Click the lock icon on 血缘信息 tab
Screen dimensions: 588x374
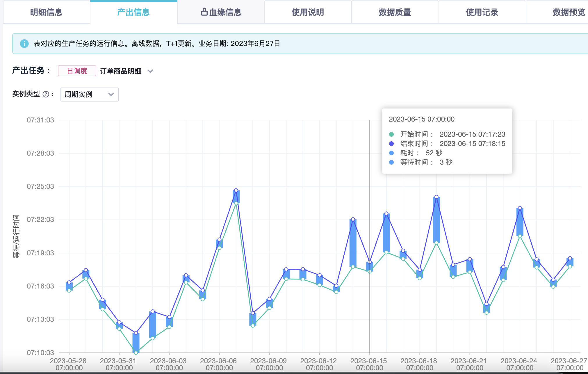coord(204,12)
